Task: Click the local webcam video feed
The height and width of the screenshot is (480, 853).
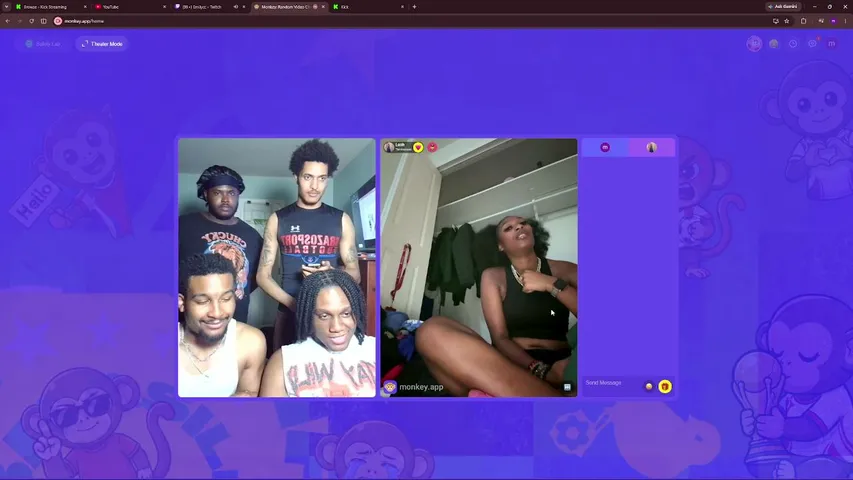Action: click(277, 267)
